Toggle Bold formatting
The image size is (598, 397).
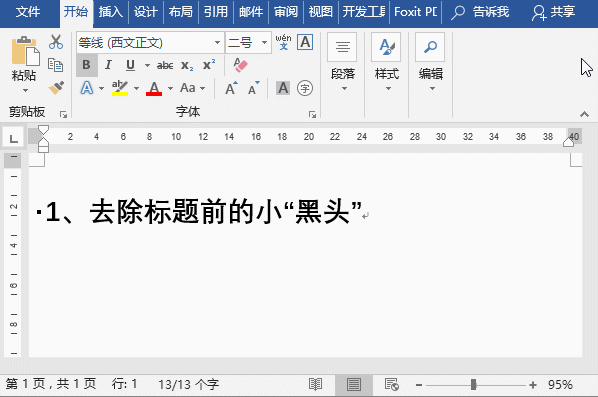point(87,65)
